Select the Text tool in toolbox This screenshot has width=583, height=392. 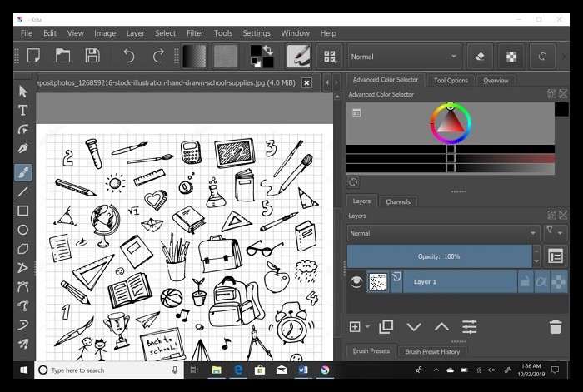(x=23, y=111)
